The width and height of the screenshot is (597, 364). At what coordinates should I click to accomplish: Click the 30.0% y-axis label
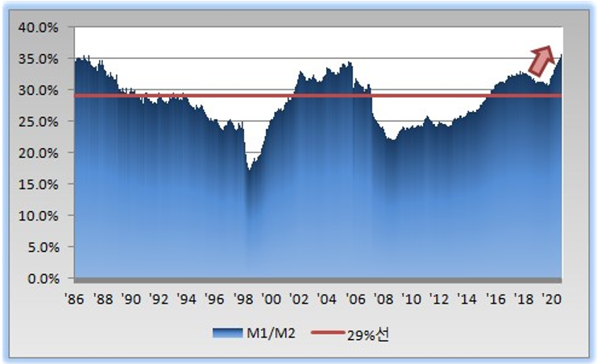click(39, 91)
